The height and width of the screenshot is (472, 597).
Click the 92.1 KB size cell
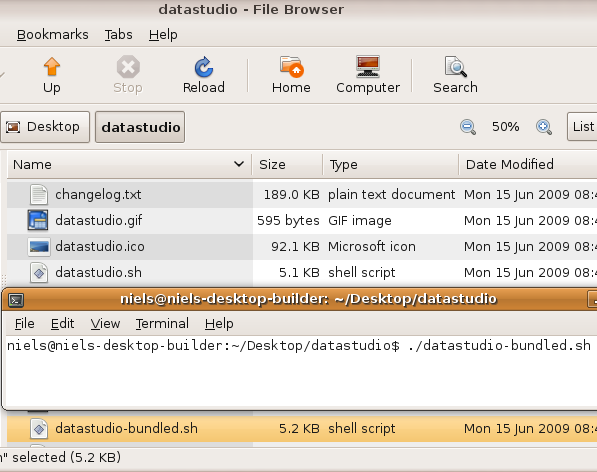(x=295, y=247)
